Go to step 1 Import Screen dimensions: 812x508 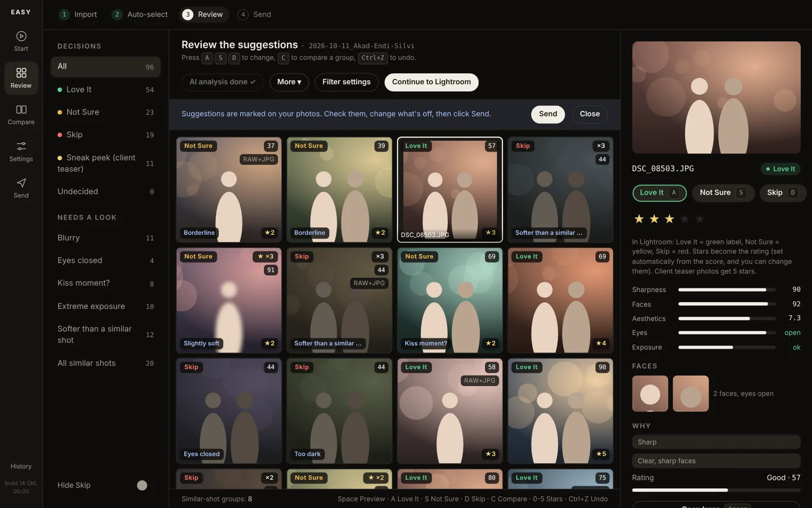tap(78, 14)
